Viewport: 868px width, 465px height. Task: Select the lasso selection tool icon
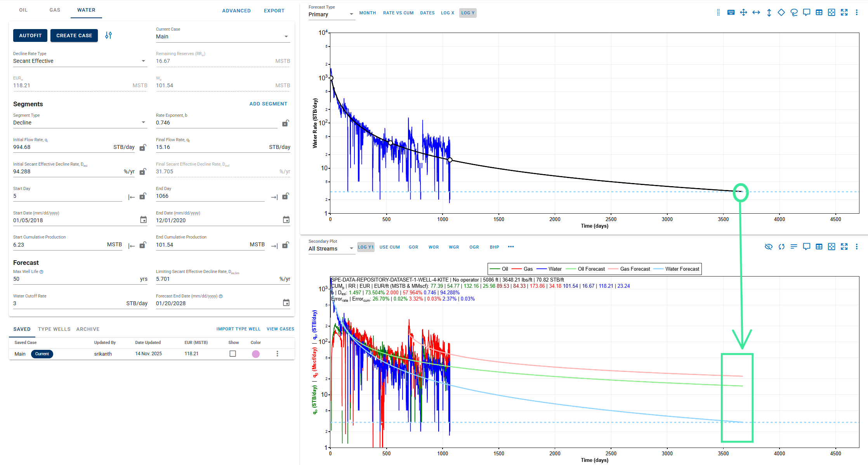(794, 12)
